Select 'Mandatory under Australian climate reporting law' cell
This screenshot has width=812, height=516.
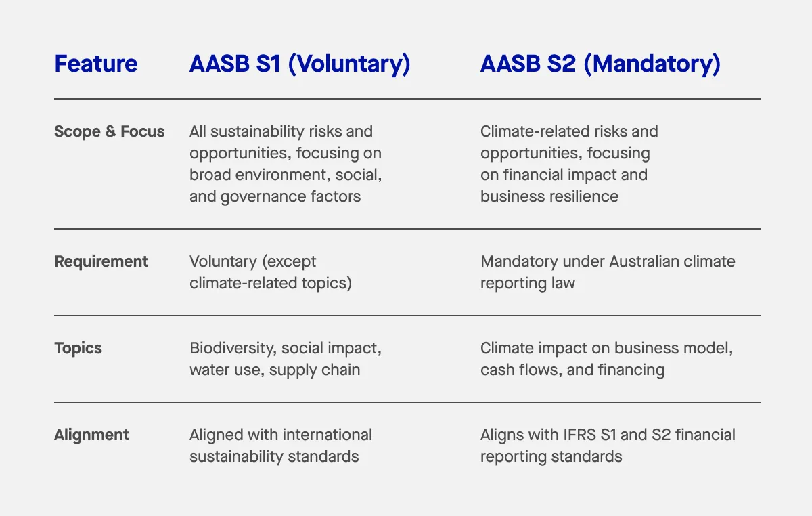click(608, 272)
